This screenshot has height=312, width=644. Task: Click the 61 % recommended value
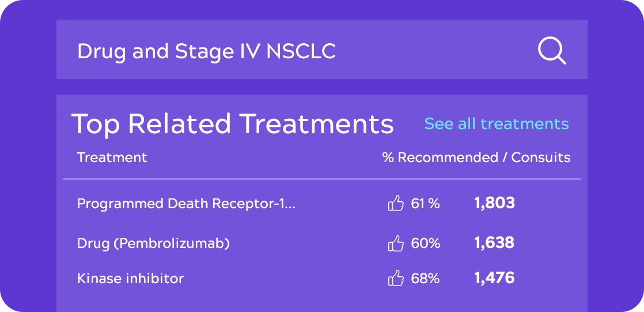click(426, 204)
